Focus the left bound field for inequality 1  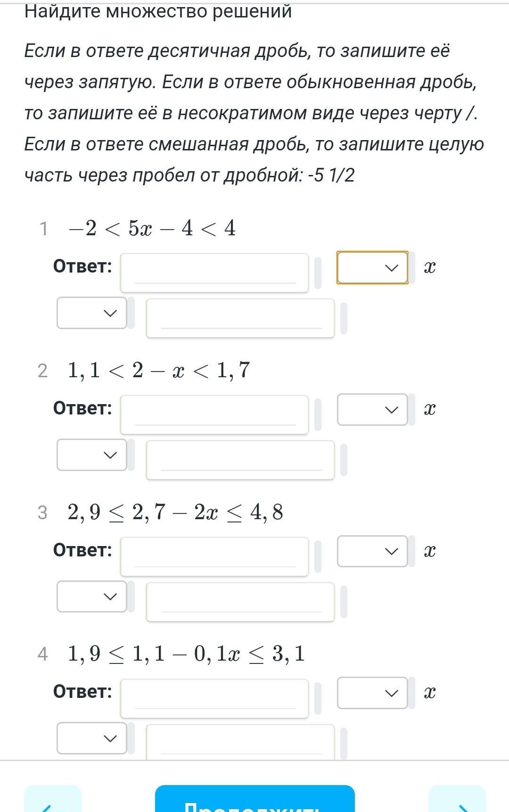[x=214, y=273]
